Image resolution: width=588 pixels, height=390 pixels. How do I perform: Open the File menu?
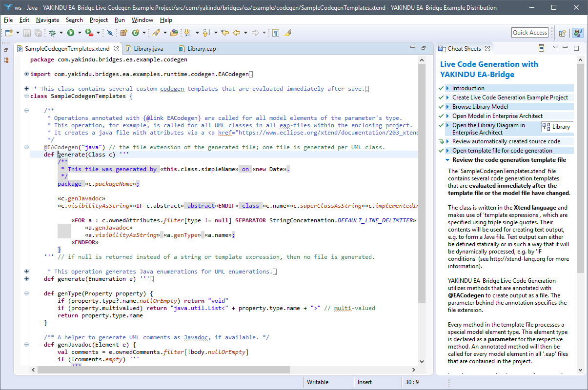point(8,20)
